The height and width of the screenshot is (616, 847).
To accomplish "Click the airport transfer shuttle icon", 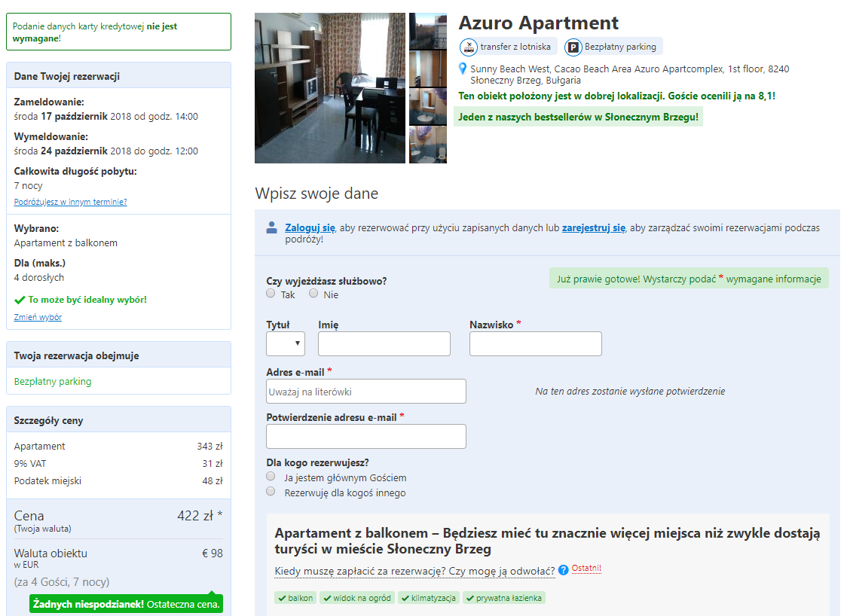I will (468, 47).
